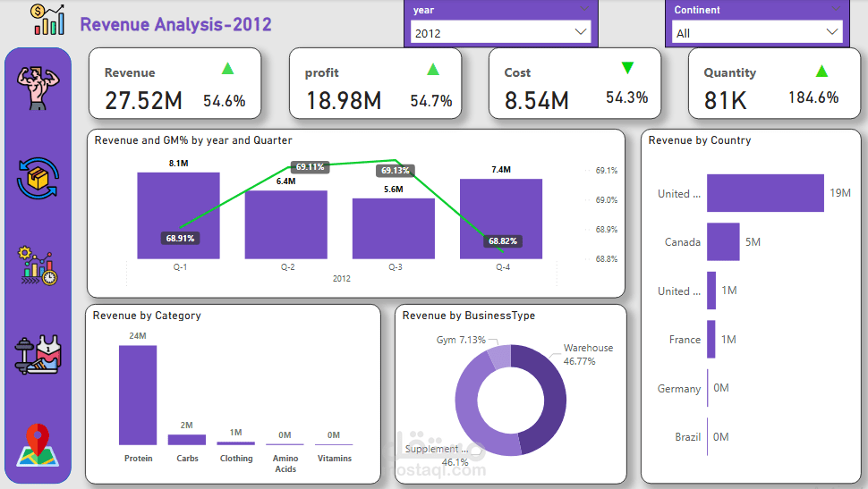Open the package returns icon in sidebar

pos(38,178)
